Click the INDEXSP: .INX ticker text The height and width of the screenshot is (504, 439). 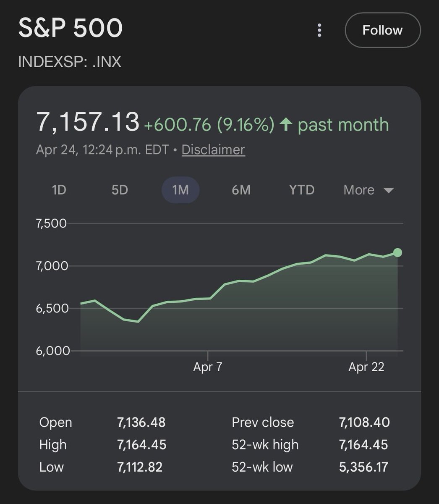pos(70,62)
